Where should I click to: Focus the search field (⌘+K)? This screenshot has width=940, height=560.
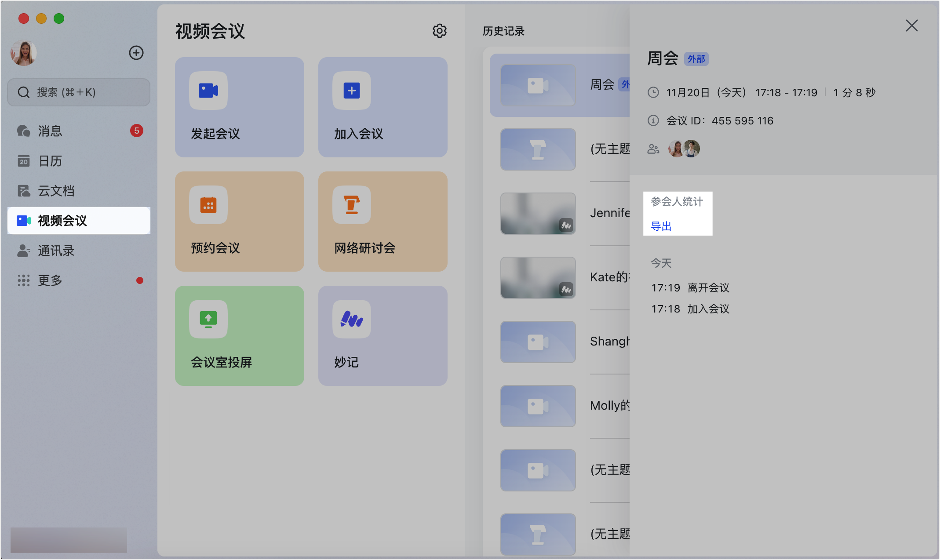click(x=79, y=92)
